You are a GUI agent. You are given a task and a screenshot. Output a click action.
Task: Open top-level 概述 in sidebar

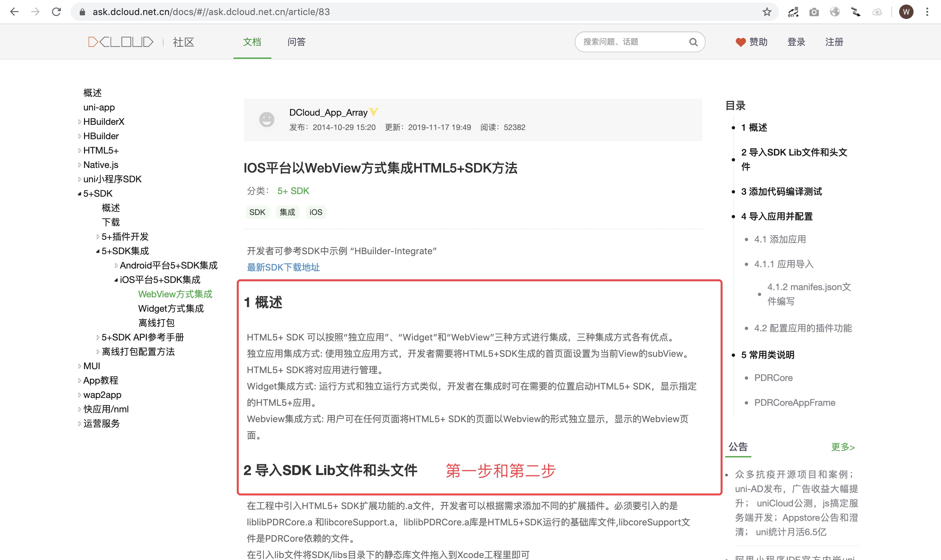pos(93,93)
